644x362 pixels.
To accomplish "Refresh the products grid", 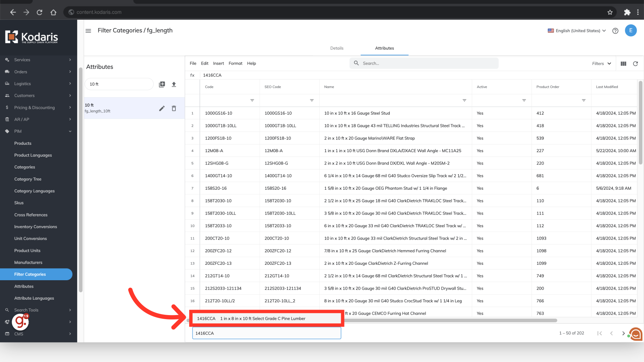I will point(635,64).
